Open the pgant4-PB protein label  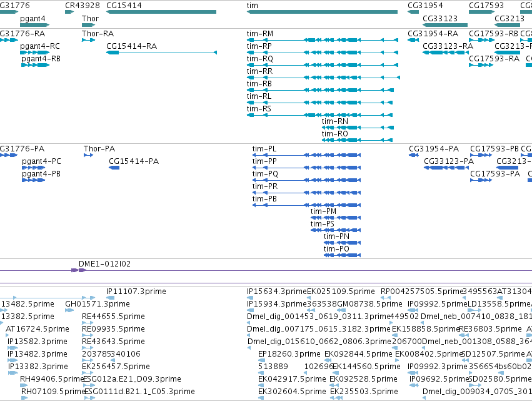[x=41, y=174]
